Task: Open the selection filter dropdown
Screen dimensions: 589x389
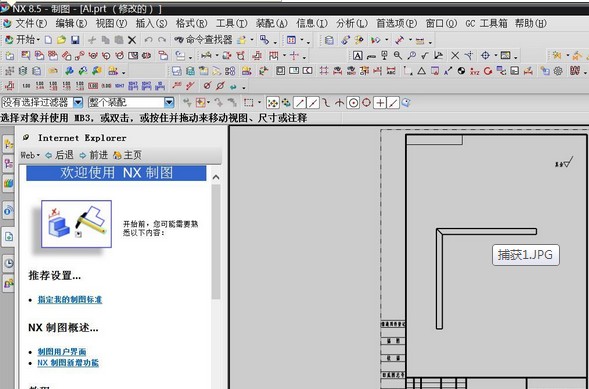Action: tap(78, 102)
